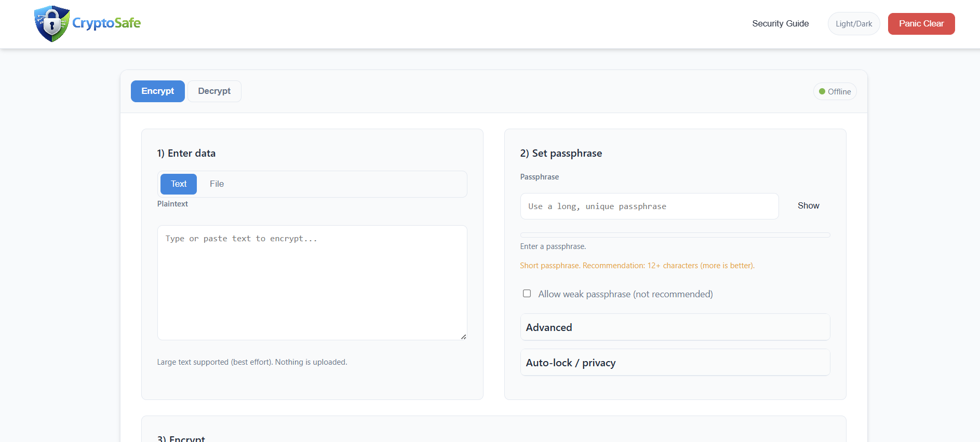Click the '2) Set passphrase' heading
Image resolution: width=980 pixels, height=442 pixels.
coord(561,154)
